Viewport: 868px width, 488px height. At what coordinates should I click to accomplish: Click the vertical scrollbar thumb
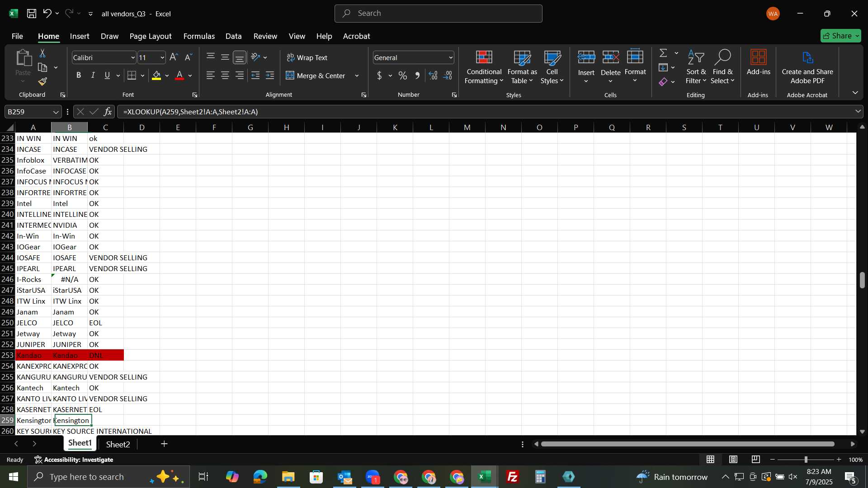862,280
